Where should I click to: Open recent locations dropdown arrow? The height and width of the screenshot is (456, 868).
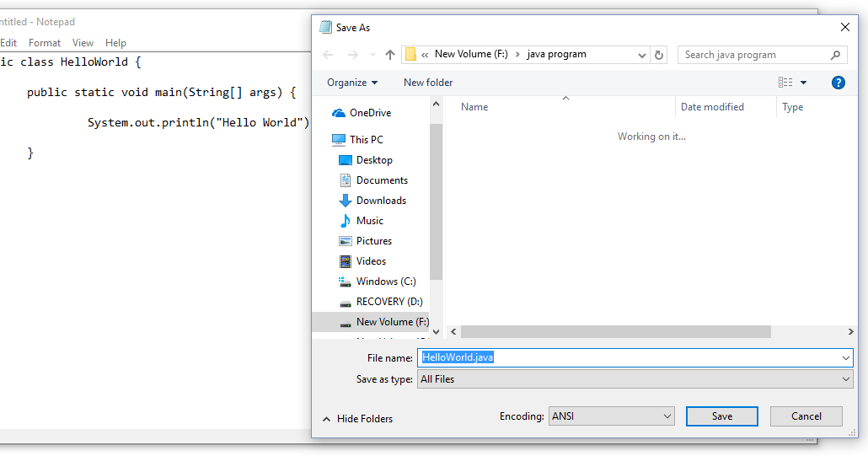point(372,55)
